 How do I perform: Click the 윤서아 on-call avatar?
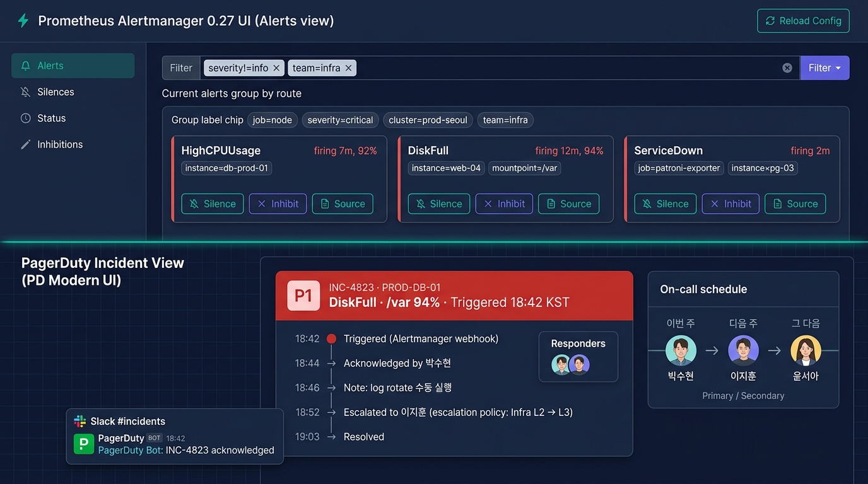click(806, 350)
